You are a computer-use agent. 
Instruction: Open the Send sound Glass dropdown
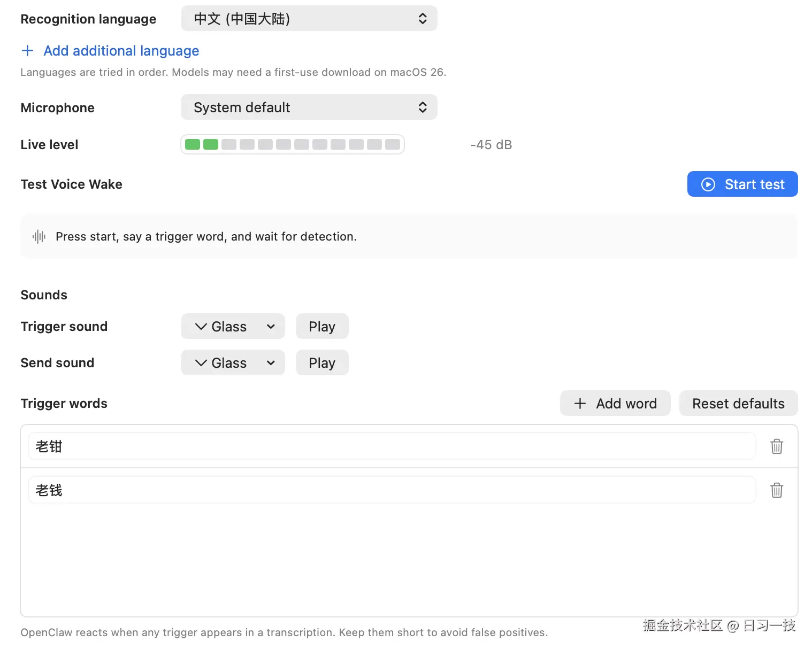click(233, 363)
